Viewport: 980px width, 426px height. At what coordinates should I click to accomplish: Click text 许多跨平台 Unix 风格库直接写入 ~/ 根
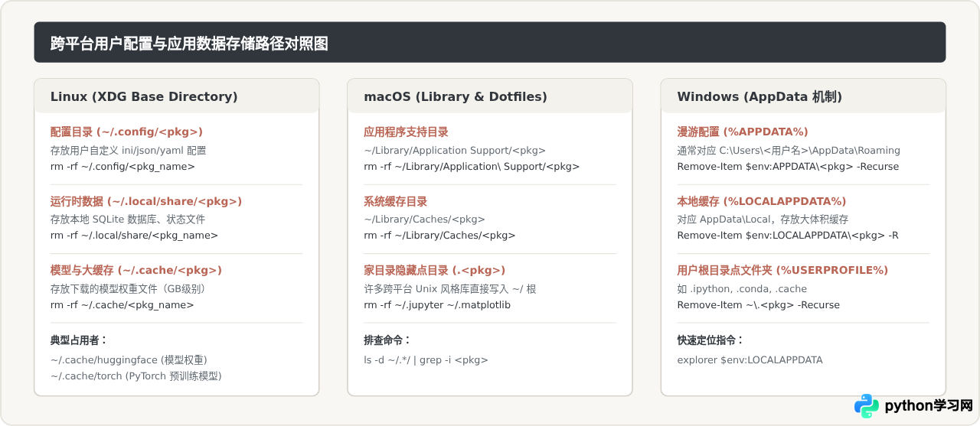[x=450, y=289]
